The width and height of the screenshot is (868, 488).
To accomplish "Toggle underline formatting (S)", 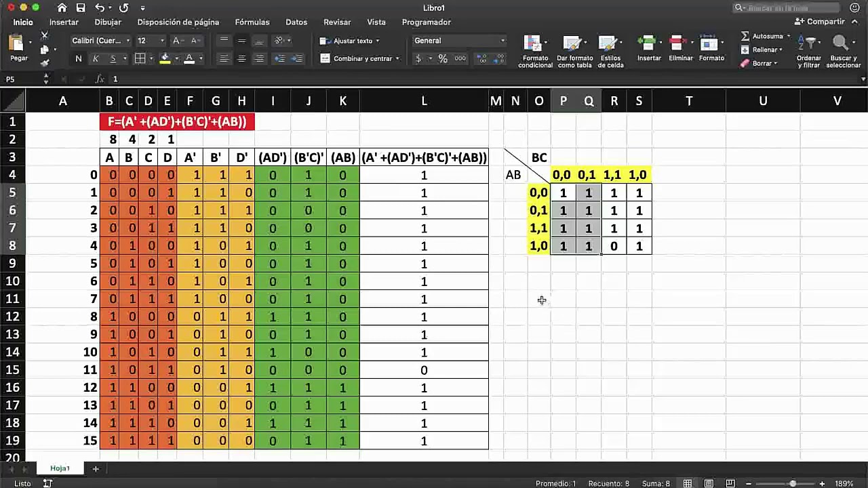I will coord(113,59).
